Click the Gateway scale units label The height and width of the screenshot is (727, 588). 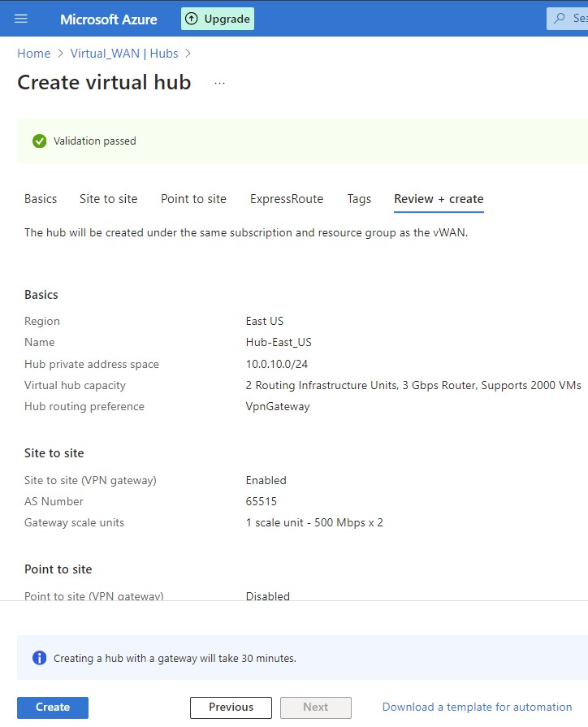(74, 522)
